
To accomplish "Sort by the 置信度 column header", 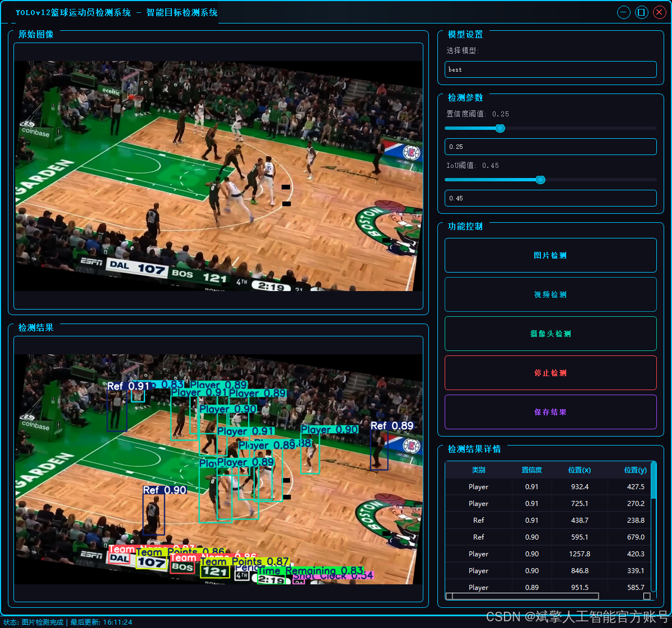I will pyautogui.click(x=532, y=470).
